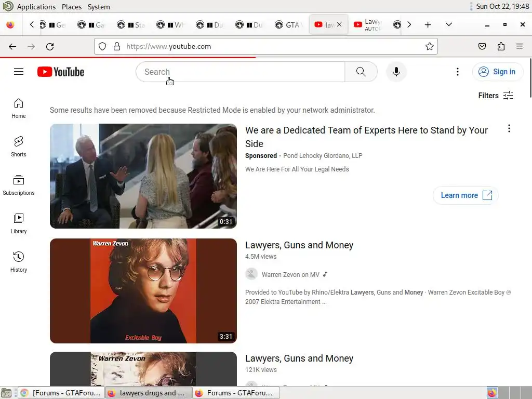Open Subscriptions from the sidebar
The width and height of the screenshot is (532, 399).
coord(19,185)
